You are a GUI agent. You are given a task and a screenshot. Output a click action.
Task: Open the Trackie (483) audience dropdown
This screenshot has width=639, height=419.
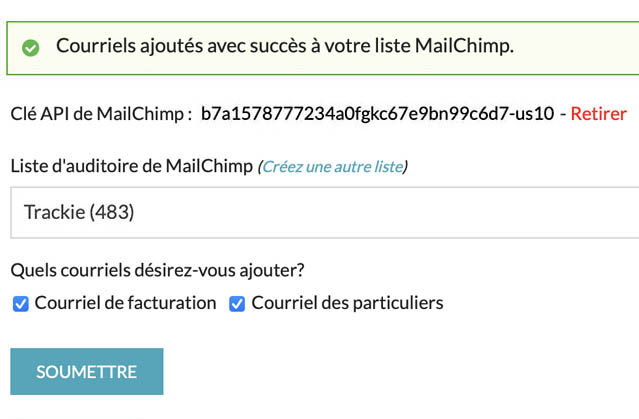324,212
